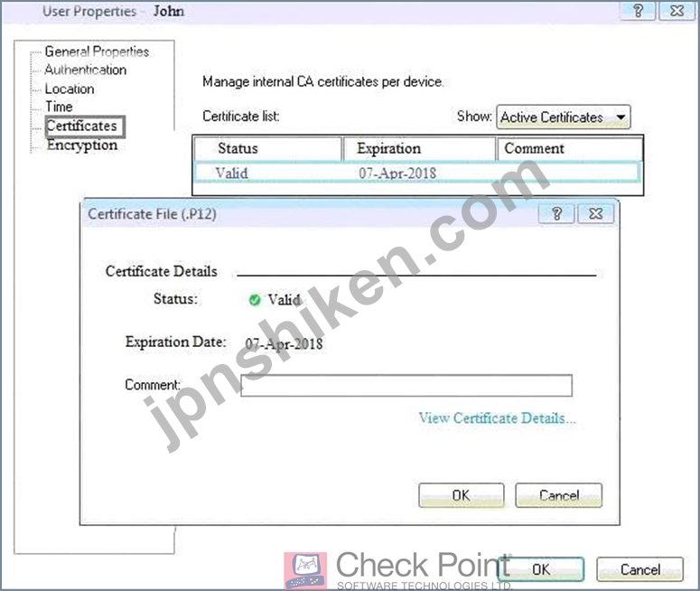Image resolution: width=700 pixels, height=591 pixels.
Task: Select Encryption in the tree
Action: point(81,145)
